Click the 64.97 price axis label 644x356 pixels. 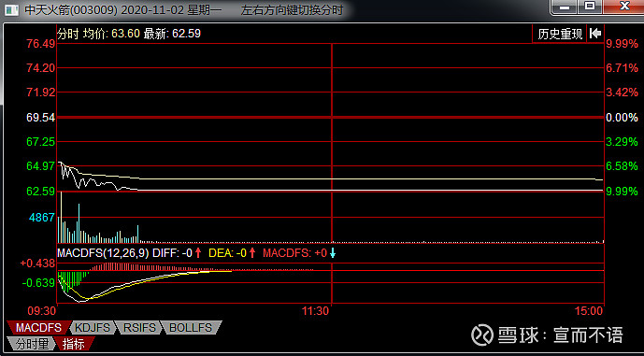tap(41, 166)
